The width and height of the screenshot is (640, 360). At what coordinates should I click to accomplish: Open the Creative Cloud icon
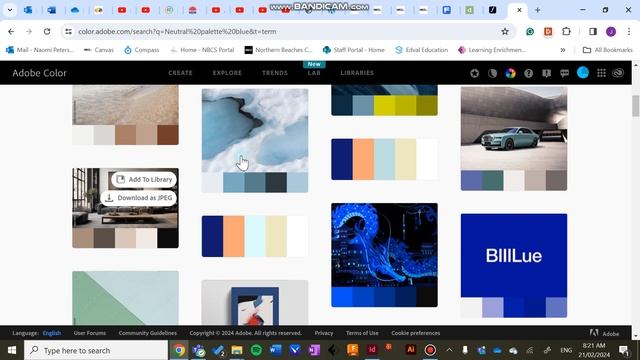618,73
